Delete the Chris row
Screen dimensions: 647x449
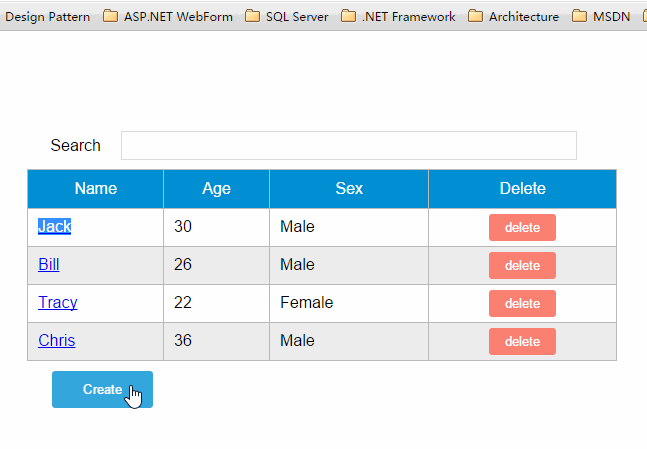[x=522, y=341]
